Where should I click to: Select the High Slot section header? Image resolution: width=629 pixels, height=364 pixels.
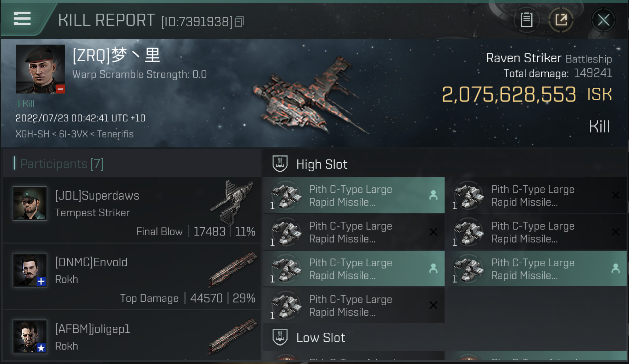[322, 164]
